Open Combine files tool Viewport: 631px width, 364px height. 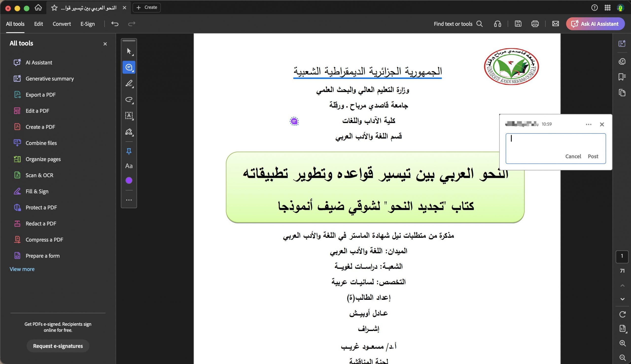pos(35,143)
